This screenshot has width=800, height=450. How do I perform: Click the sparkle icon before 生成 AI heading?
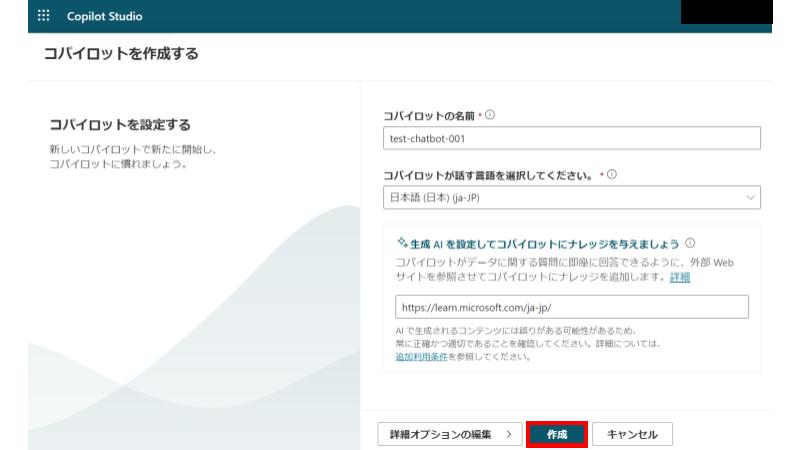(403, 242)
